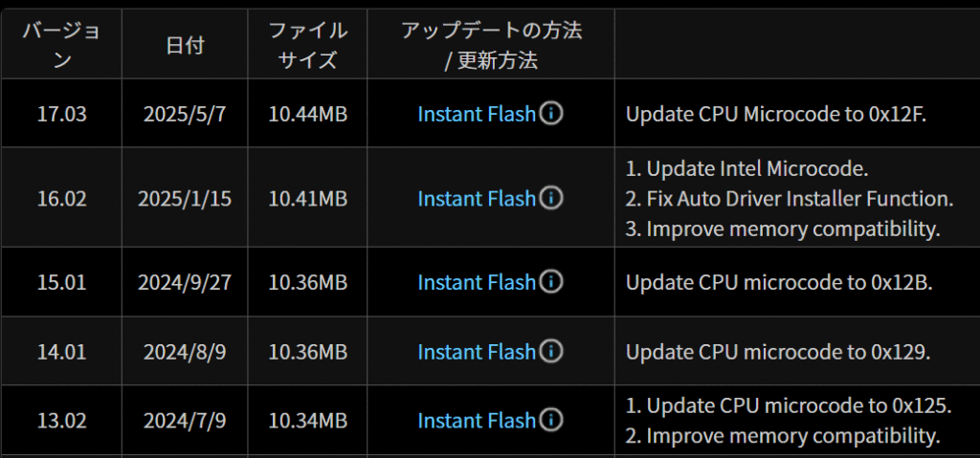
Task: Click description 'Update CPU microcode to 0x129.'
Action: (778, 351)
